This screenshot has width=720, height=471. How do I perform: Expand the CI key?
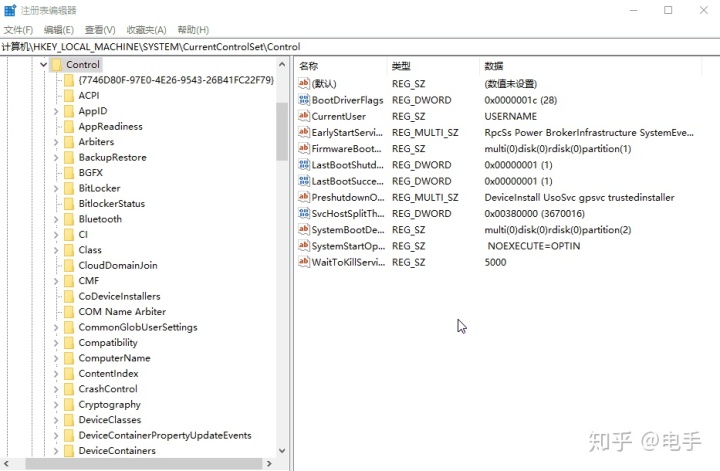(56, 235)
